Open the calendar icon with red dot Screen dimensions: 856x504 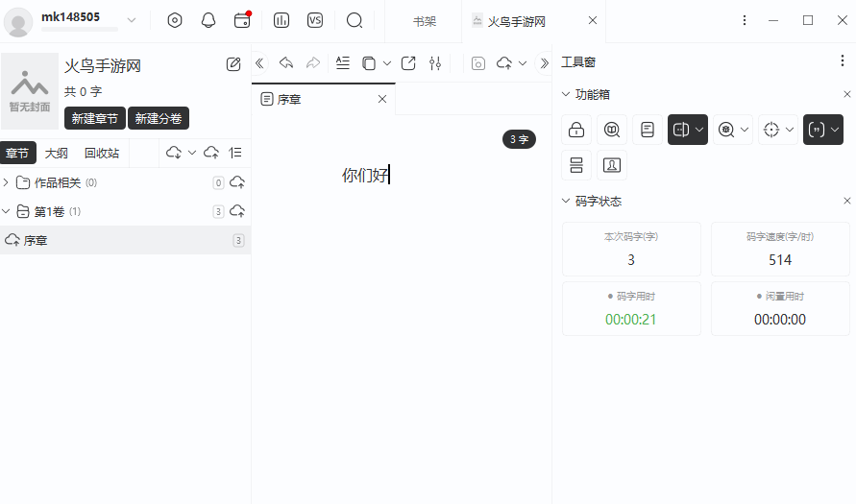point(242,20)
